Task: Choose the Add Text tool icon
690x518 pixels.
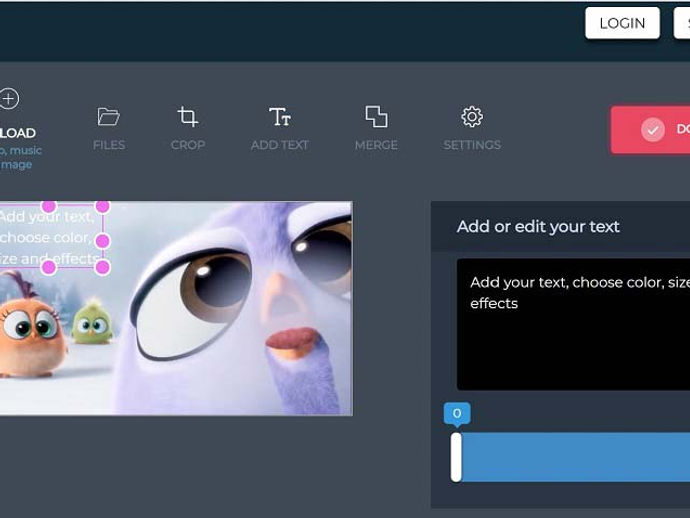Action: (279, 117)
